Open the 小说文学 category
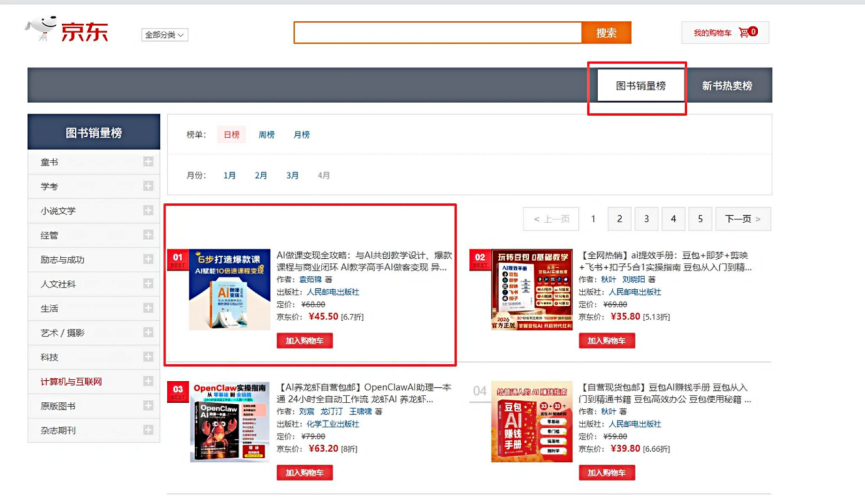 [58, 211]
